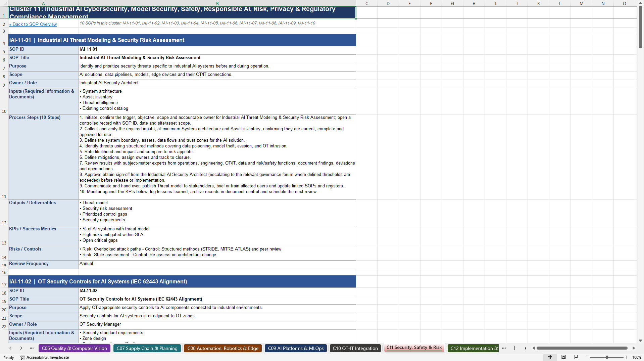Select the Cluster 11 title cell
The width and height of the screenshot is (644, 361).
point(182,12)
